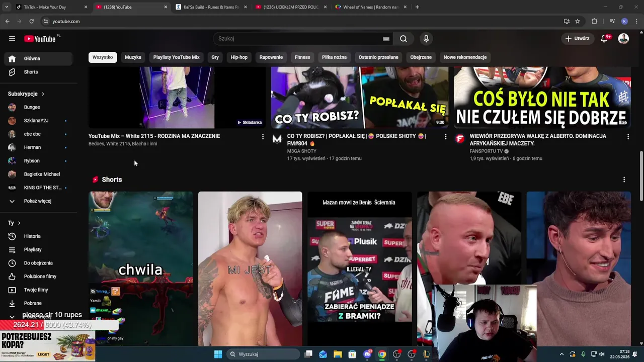Screen dimensions: 644x362
Task: Select the Nowe rekomendacje chip
Action: coord(465,57)
